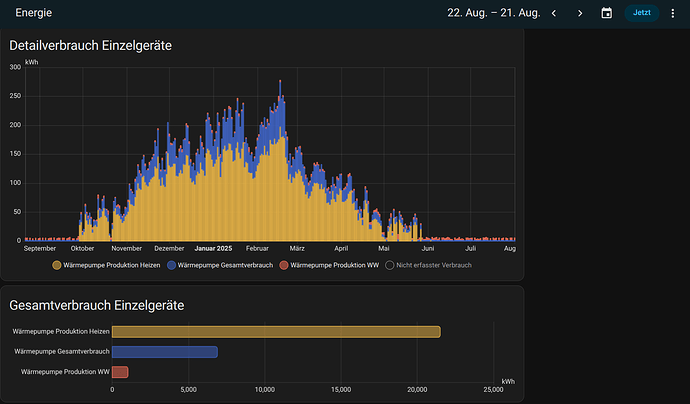Click Wärmepumpe Produktion WW bar chart label
This screenshot has height=404, width=690.
(x=65, y=372)
